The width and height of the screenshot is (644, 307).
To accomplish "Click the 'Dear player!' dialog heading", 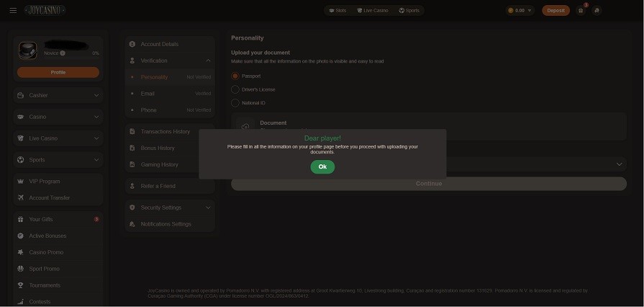I will [322, 138].
